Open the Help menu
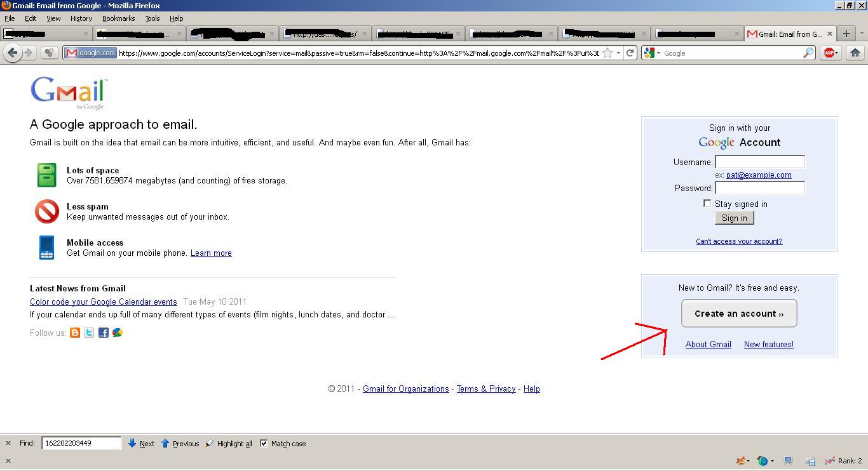The image size is (868, 471). [177, 18]
